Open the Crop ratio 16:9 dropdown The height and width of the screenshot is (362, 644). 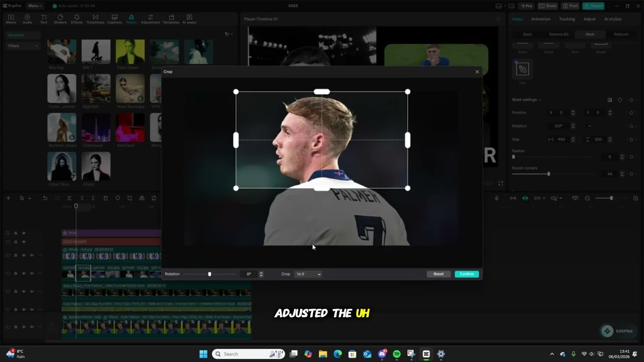click(308, 274)
